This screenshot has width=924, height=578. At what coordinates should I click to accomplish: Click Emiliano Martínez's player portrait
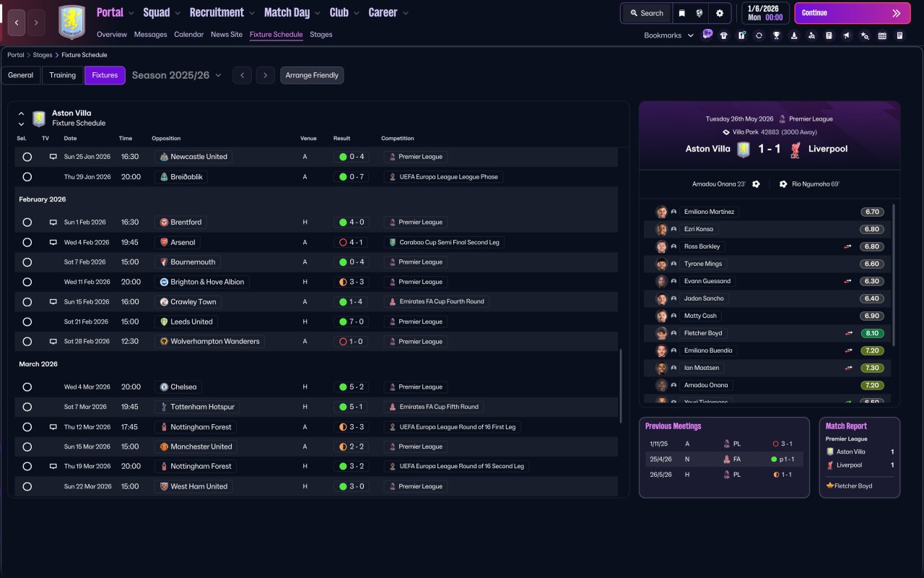[x=661, y=212]
